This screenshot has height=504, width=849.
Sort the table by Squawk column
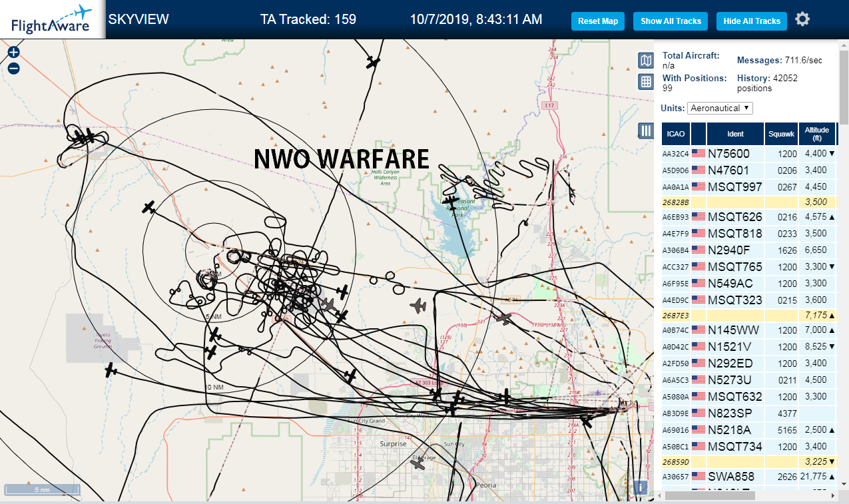[781, 134]
